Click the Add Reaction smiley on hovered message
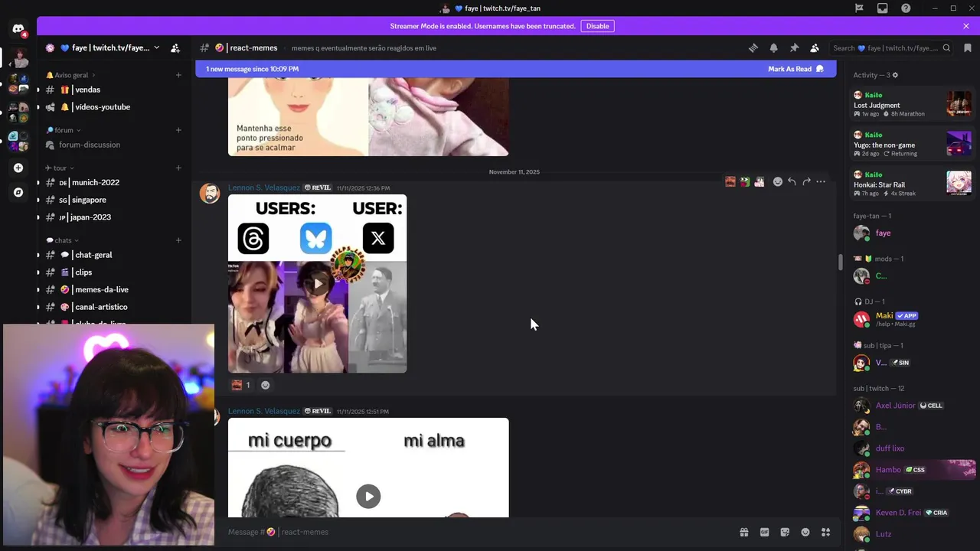The width and height of the screenshot is (980, 551). tap(777, 181)
